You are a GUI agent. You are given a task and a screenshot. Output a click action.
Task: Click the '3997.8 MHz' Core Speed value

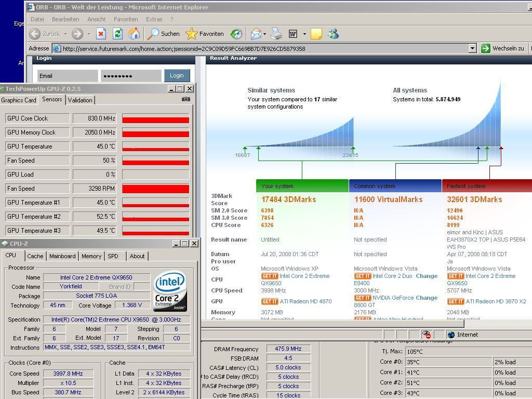tap(68, 374)
